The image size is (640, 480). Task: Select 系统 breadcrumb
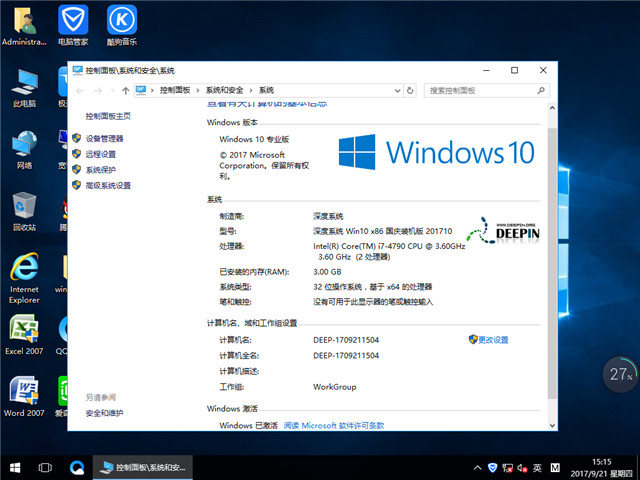[x=266, y=90]
